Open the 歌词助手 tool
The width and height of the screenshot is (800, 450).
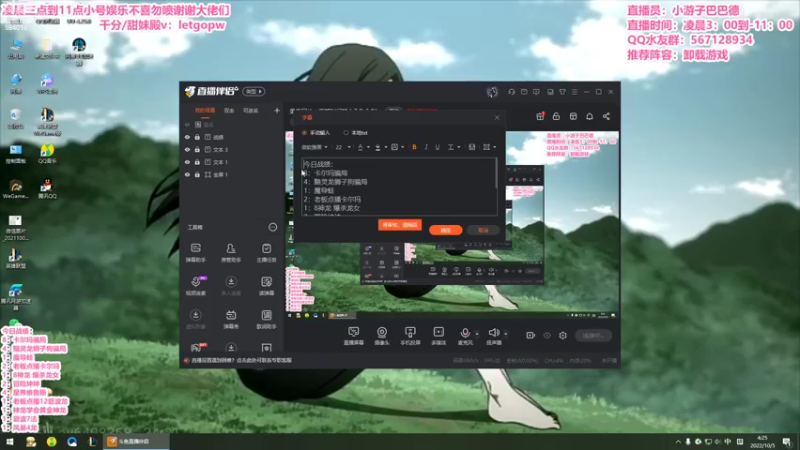point(266,319)
